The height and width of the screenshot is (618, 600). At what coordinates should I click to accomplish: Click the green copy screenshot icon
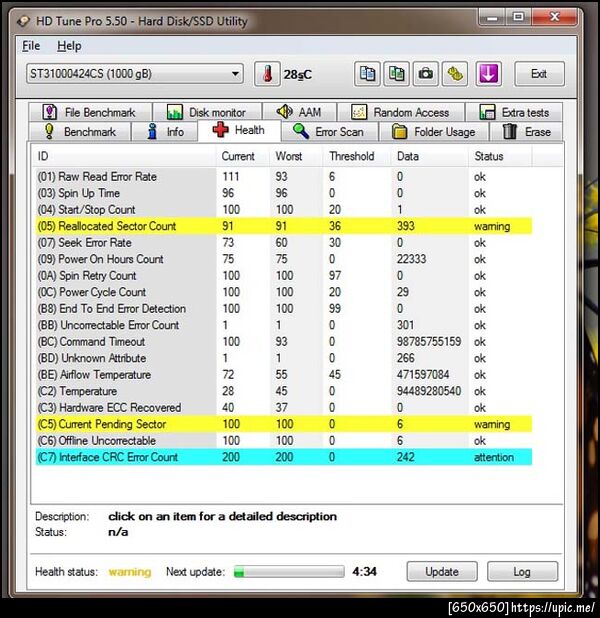tap(396, 74)
